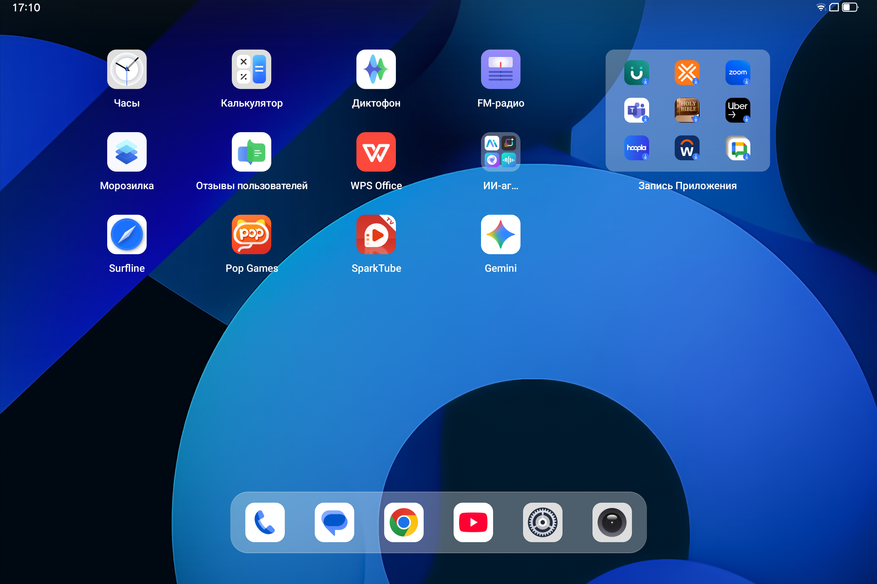Open Settings gear in the dock
The height and width of the screenshot is (584, 877).
(x=543, y=522)
